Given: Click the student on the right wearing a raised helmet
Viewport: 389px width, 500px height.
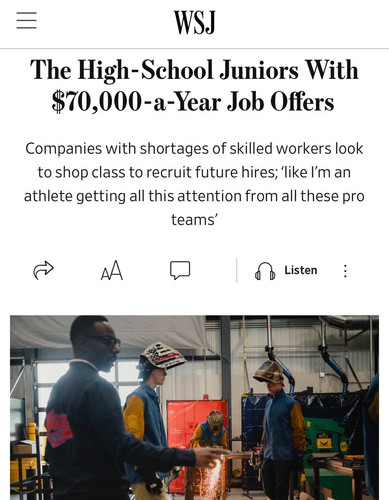Looking at the screenshot, I should pos(282,430).
